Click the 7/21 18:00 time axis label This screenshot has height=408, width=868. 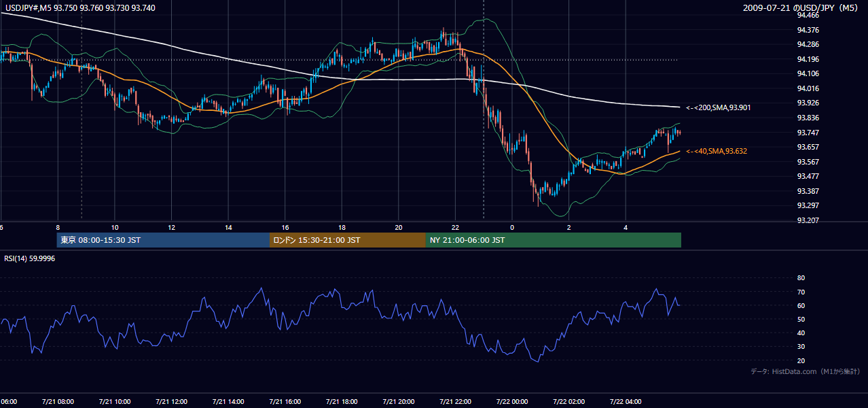(342, 402)
